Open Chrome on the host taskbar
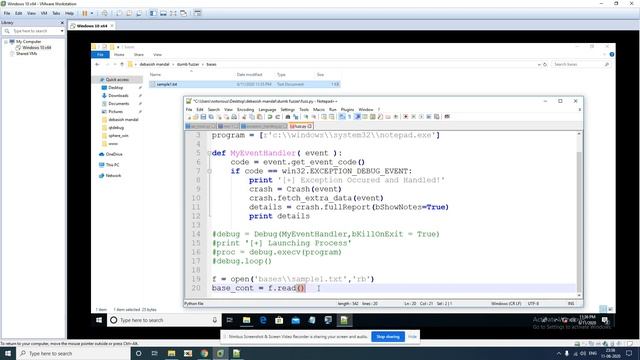Screen dimensions: 640x360 (x=204, y=353)
